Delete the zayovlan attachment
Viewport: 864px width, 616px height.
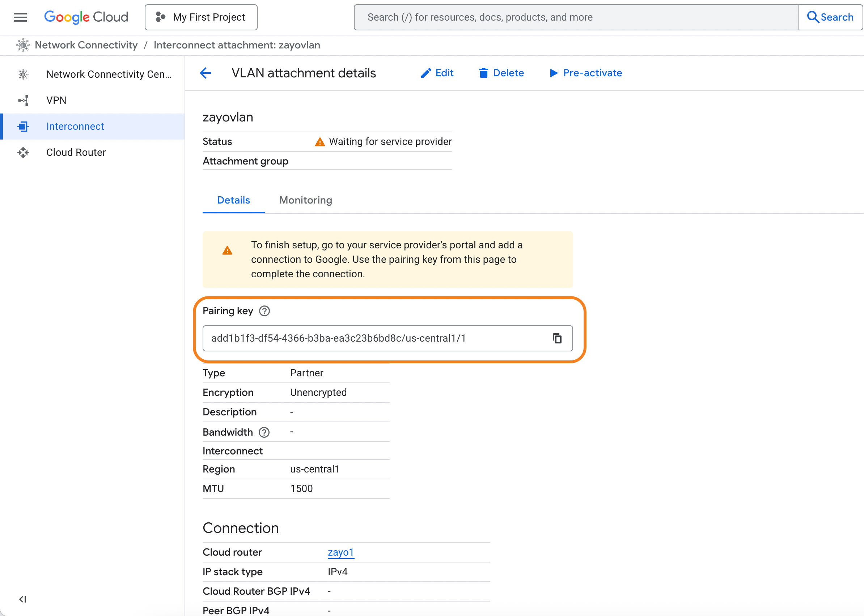click(501, 73)
